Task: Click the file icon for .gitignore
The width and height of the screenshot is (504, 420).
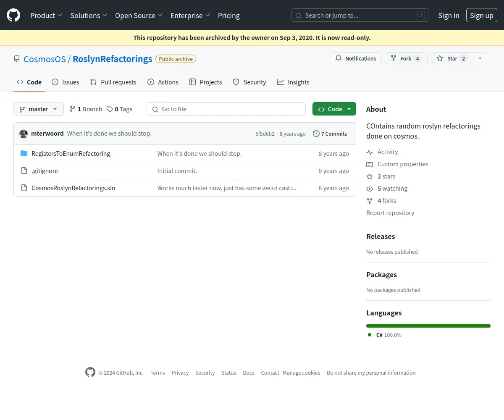Action: pos(24,171)
